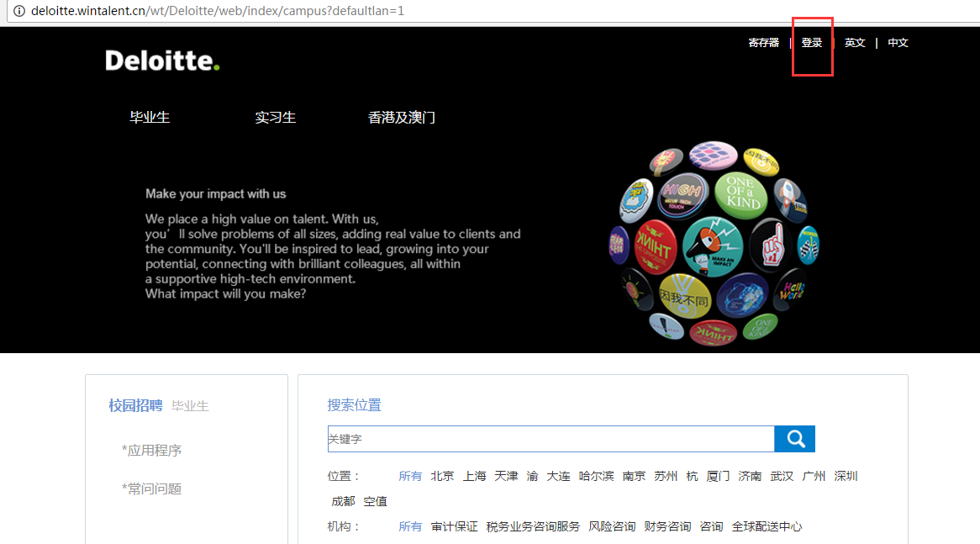Filter location by 济南
The height and width of the screenshot is (544, 980).
click(750, 476)
